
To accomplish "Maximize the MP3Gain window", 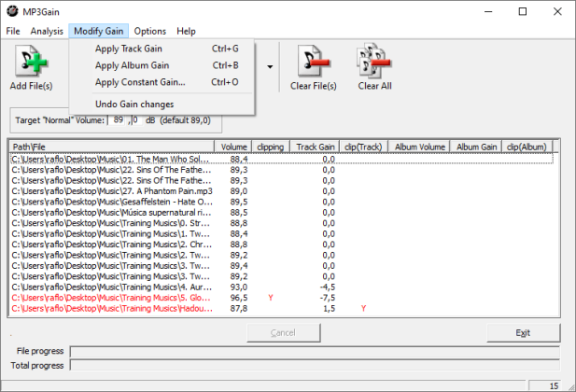I will (x=523, y=12).
